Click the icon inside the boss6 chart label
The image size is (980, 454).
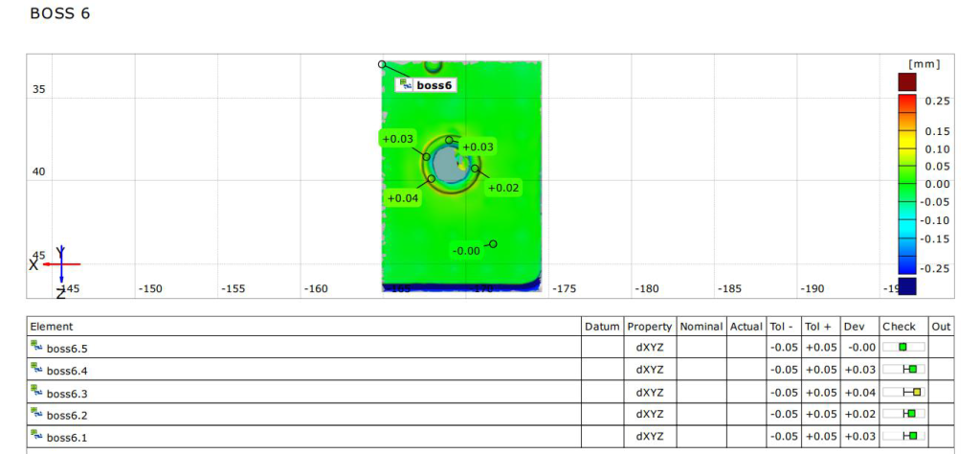click(405, 84)
